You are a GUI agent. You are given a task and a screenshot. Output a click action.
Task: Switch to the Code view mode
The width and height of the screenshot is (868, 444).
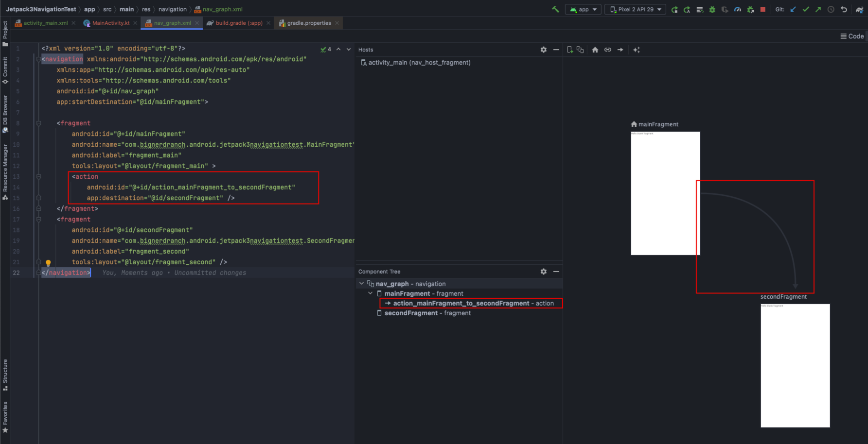pyautogui.click(x=852, y=36)
